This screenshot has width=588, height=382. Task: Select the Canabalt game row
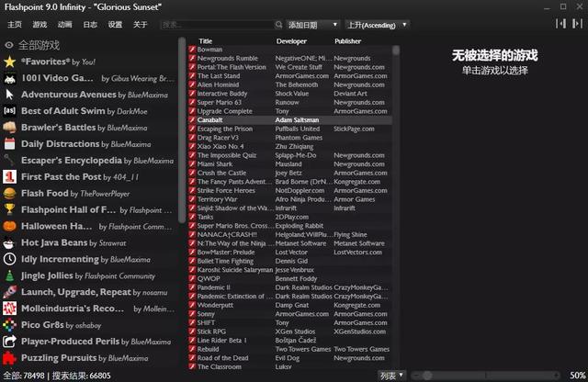(x=290, y=120)
